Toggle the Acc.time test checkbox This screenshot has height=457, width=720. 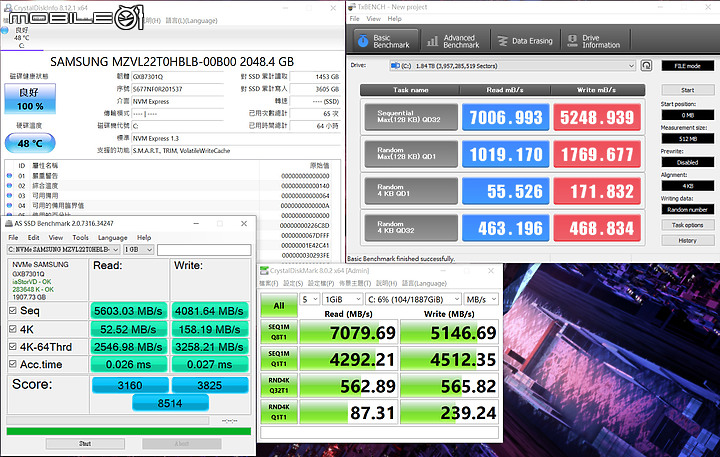coord(13,364)
